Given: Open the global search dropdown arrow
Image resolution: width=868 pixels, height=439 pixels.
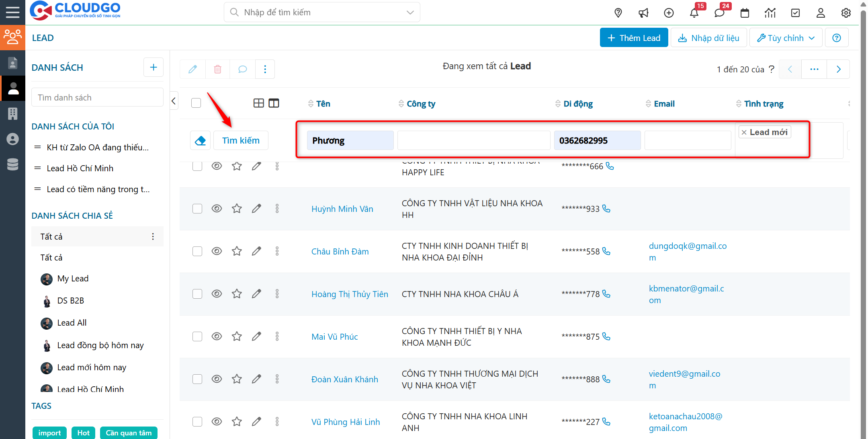Looking at the screenshot, I should (x=410, y=12).
